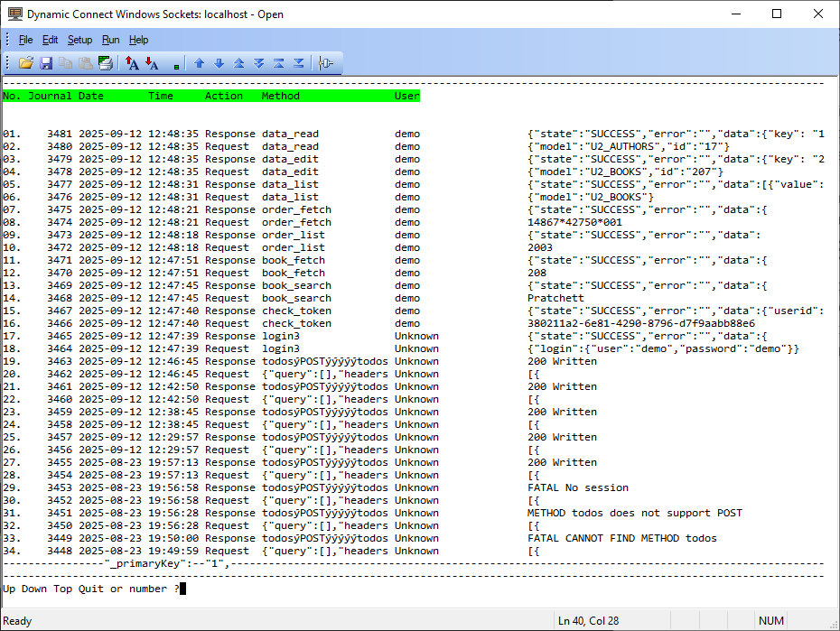Image resolution: width=840 pixels, height=631 pixels.
Task: Select the socket connection tool
Action: (325, 62)
